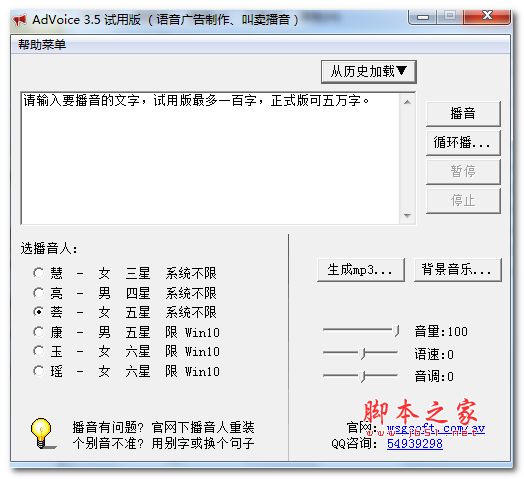Select announcer 亮 male four-star
Viewport: 524px width, 479px height.
click(125, 293)
